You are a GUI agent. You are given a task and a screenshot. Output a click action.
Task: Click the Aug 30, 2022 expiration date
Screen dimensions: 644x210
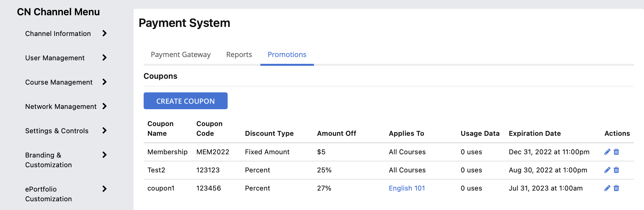548,170
